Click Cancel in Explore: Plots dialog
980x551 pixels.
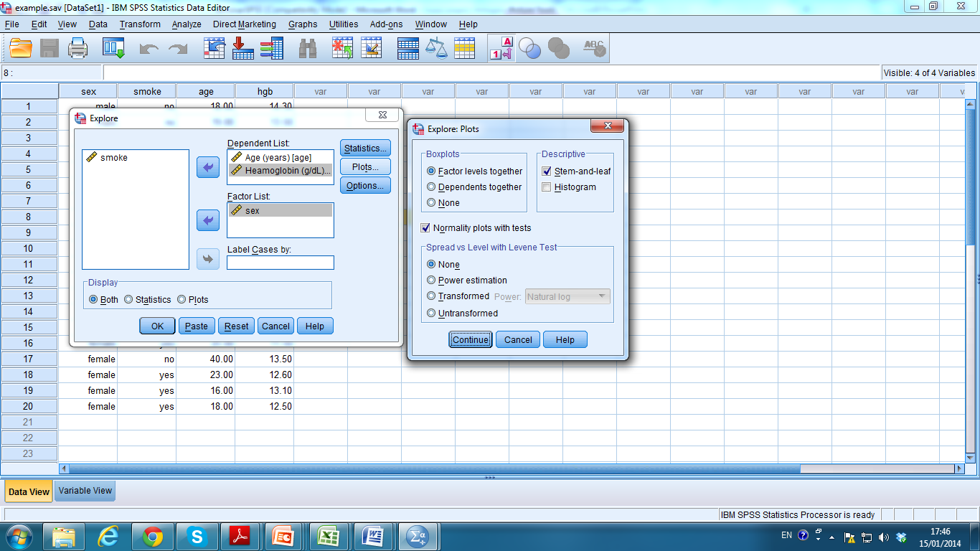coord(518,340)
